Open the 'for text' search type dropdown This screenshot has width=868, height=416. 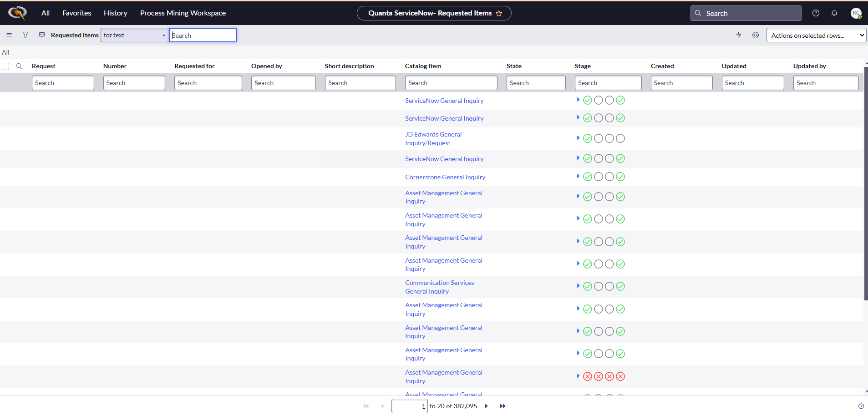(134, 35)
